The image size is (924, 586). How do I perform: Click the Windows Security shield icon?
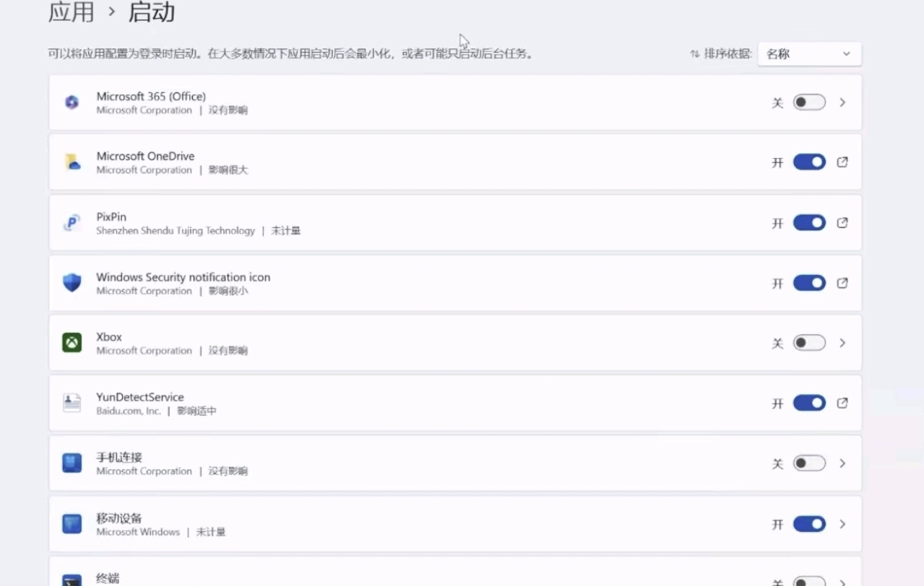pos(71,283)
